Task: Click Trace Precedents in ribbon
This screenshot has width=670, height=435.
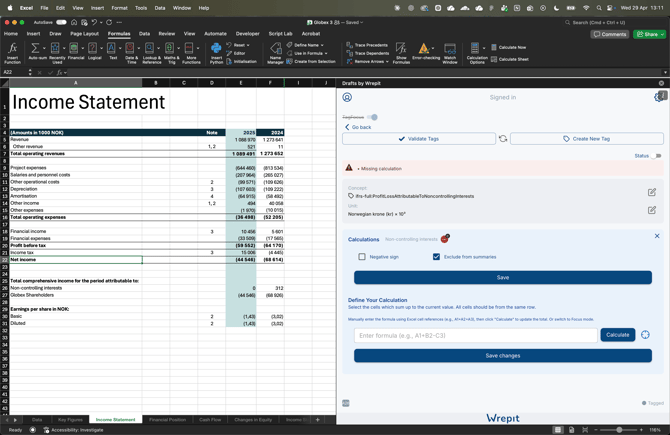Action: 367,45
